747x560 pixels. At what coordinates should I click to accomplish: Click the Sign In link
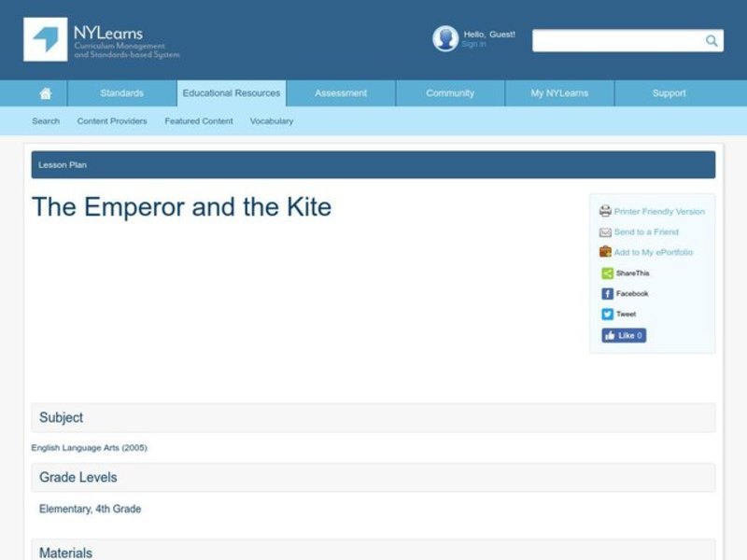tap(470, 43)
